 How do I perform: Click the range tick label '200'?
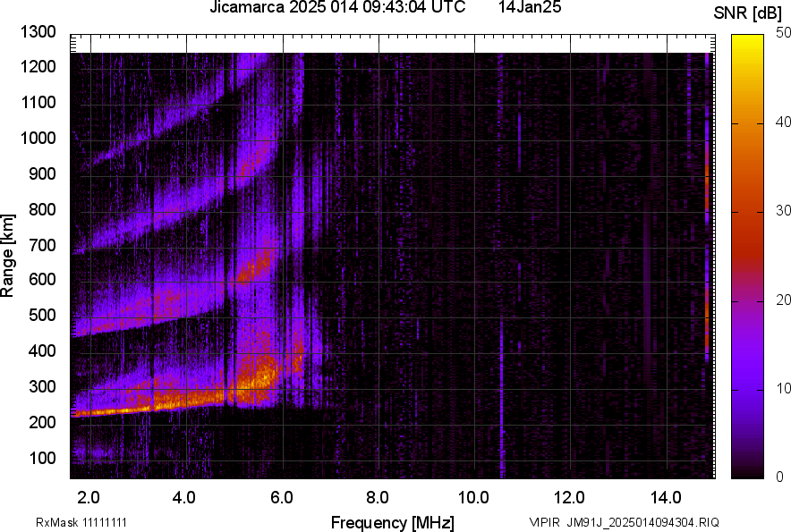click(x=42, y=421)
